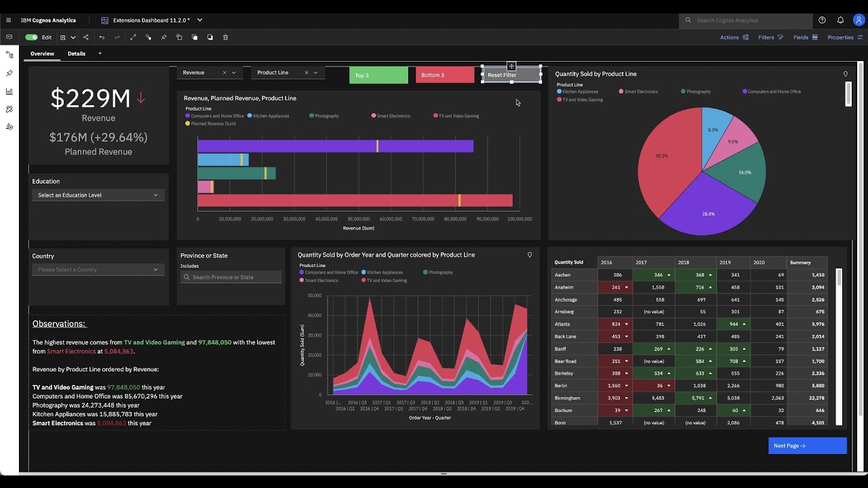The height and width of the screenshot is (488, 868).
Task: Open the Help question mark icon
Action: [822, 20]
